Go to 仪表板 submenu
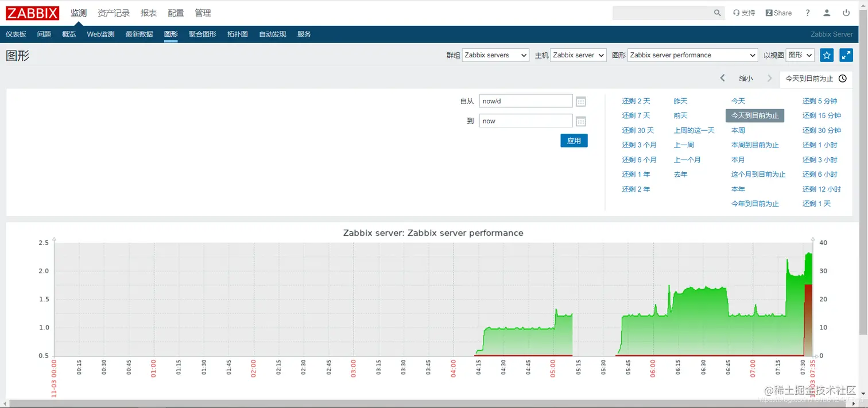 [16, 34]
